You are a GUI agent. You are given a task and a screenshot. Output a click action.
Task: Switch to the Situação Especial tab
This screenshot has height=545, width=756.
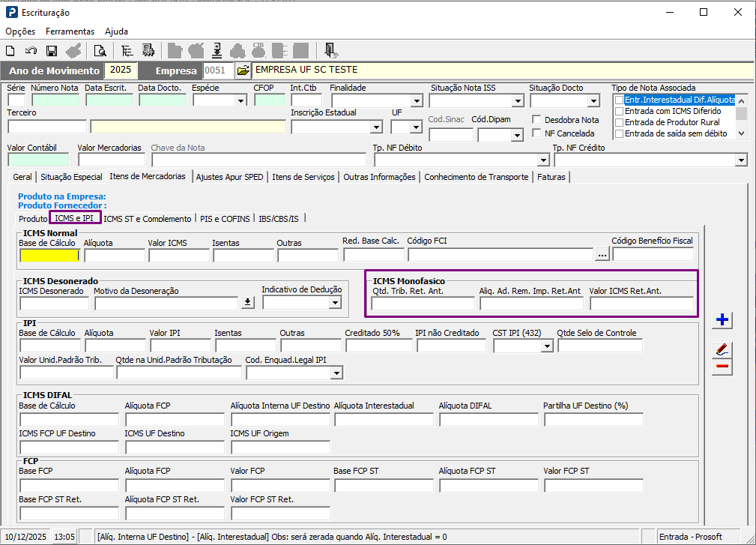(71, 177)
